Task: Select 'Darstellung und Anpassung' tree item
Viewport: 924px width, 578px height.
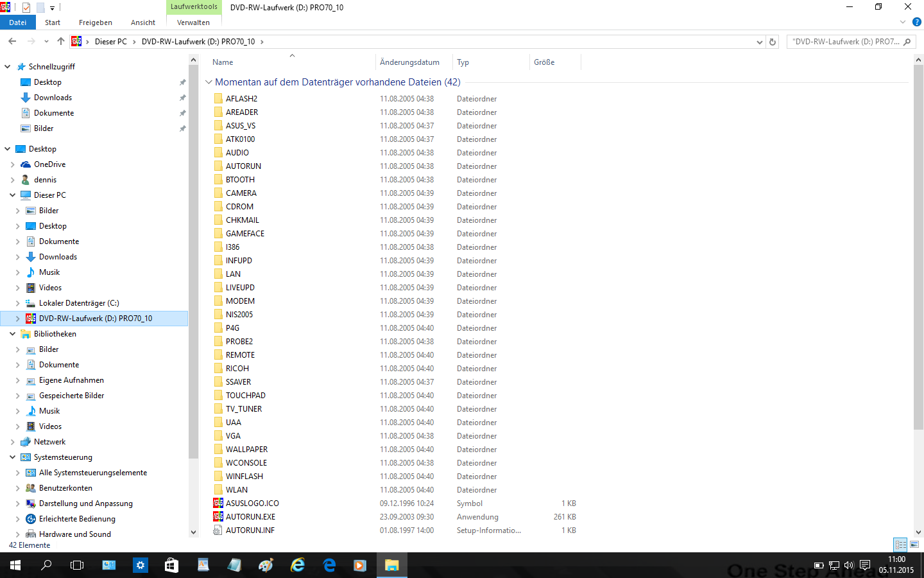Action: click(x=86, y=504)
